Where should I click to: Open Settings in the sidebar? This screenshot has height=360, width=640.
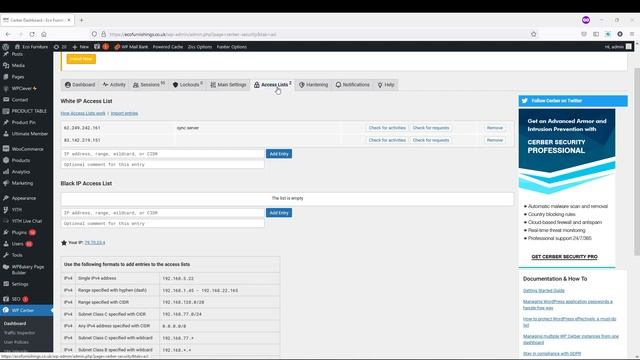[x=20, y=284]
